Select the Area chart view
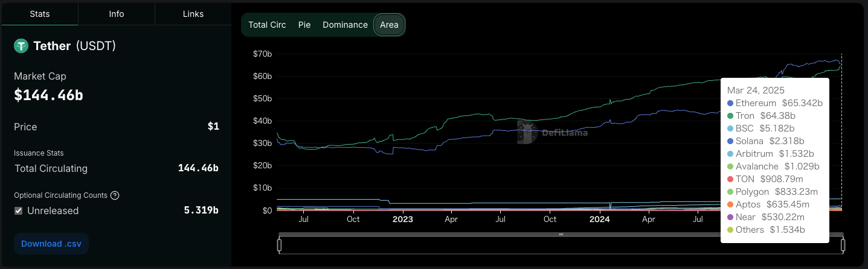The image size is (868, 269). coord(389,25)
